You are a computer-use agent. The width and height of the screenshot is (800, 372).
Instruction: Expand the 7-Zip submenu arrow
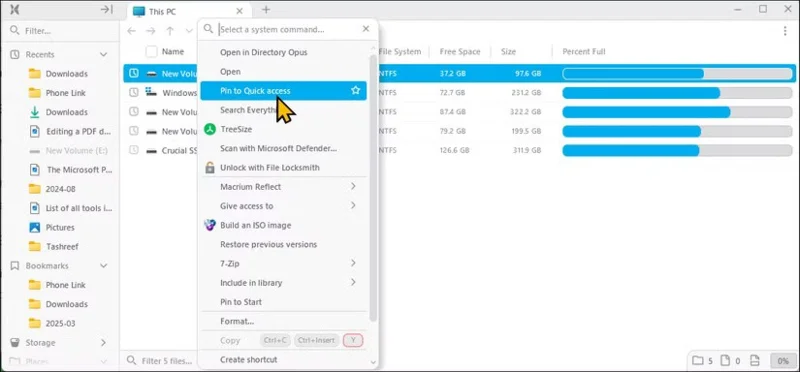point(353,263)
